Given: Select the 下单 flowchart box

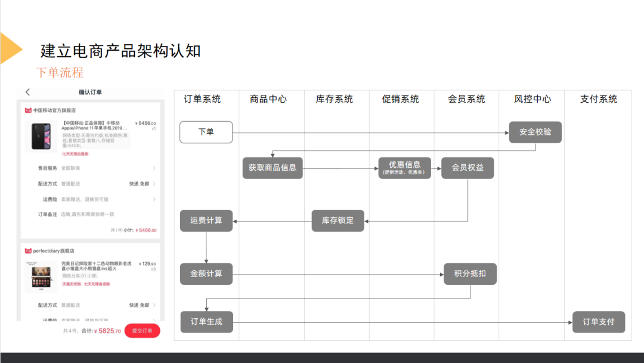Looking at the screenshot, I should [x=206, y=132].
